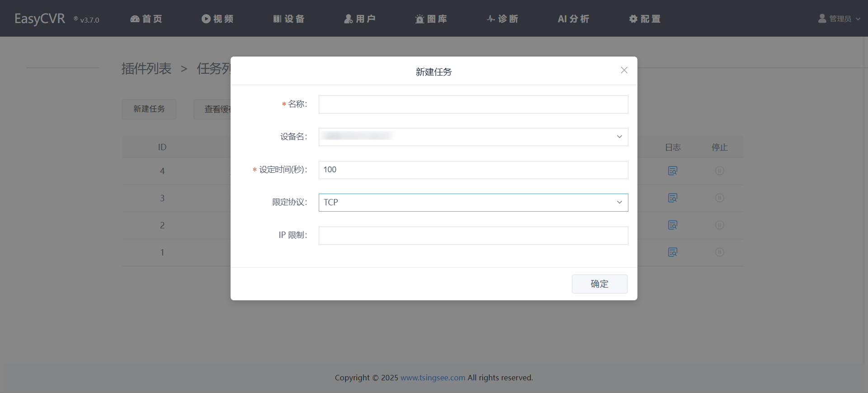
Task: Open the 限定协议 TCP dropdown
Action: pos(473,203)
